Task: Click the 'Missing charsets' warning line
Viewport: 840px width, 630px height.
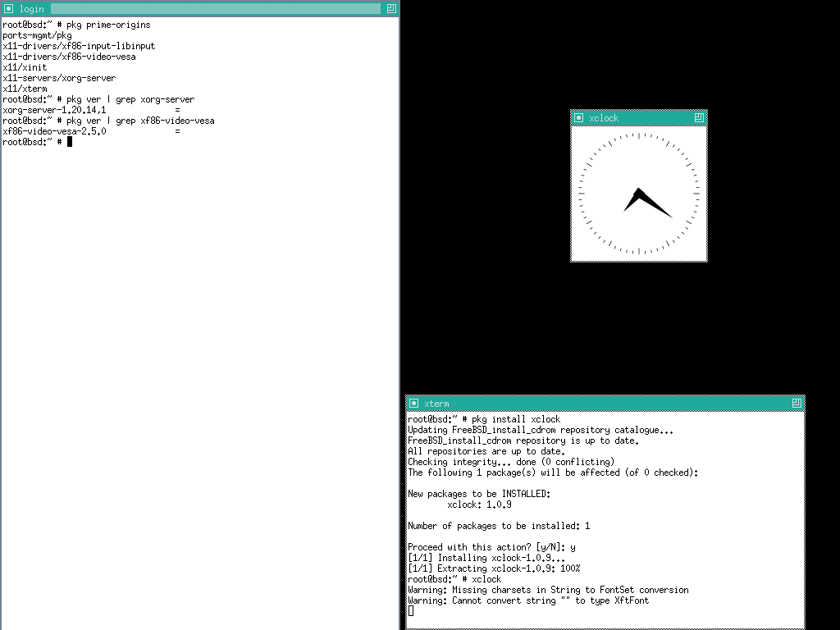Action: (x=548, y=590)
